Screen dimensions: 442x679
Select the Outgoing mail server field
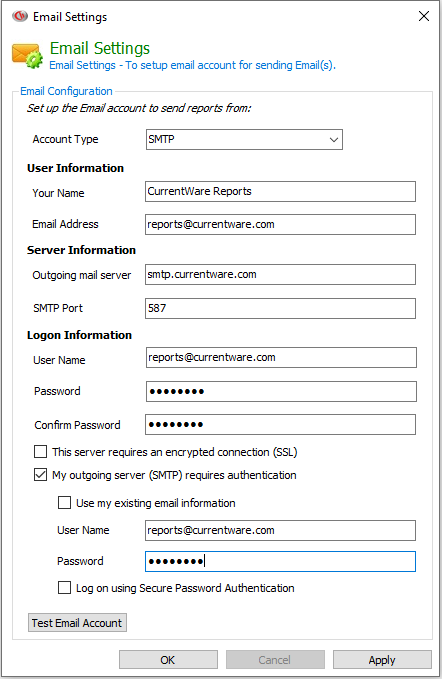tap(281, 275)
